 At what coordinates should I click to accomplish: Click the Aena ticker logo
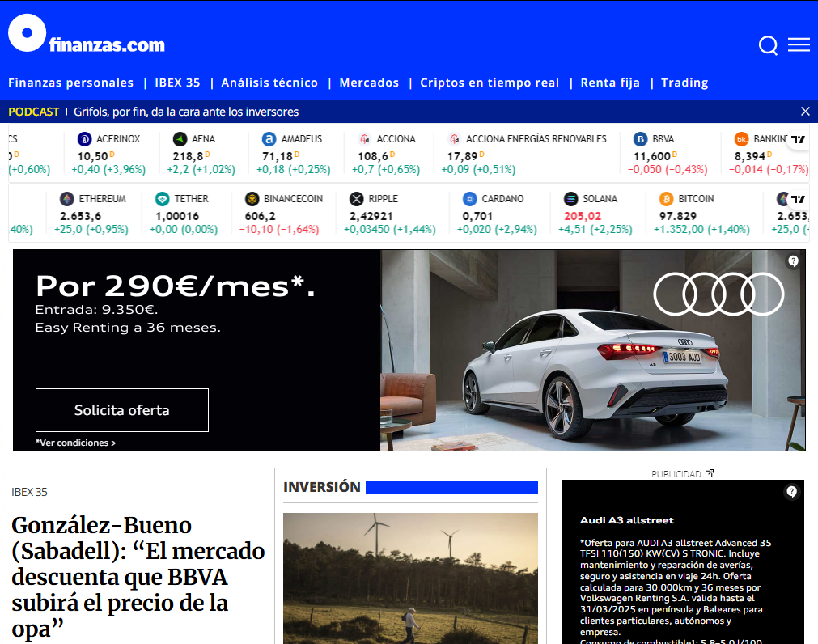(x=180, y=139)
